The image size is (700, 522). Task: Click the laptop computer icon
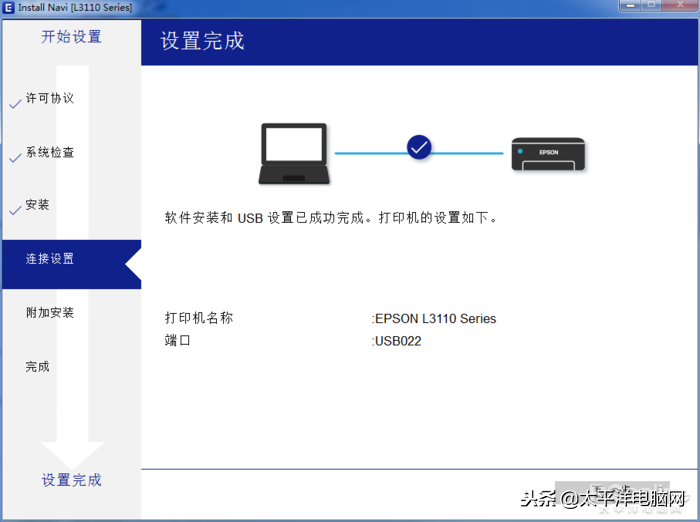point(294,154)
